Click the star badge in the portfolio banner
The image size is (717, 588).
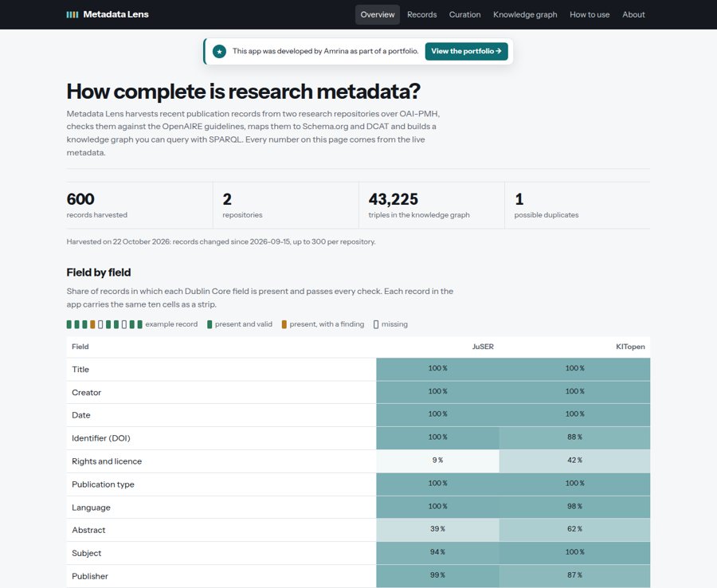[x=220, y=51]
